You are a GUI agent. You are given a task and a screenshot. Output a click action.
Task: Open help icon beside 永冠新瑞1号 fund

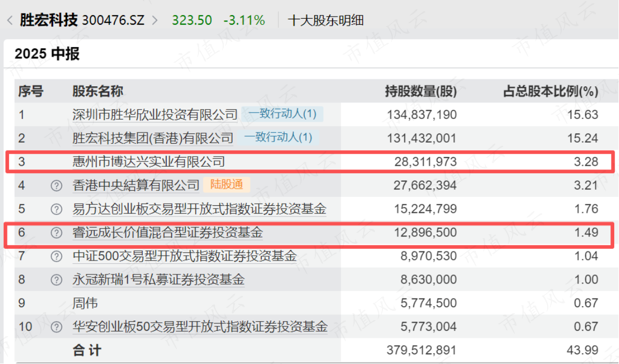pos(56,280)
